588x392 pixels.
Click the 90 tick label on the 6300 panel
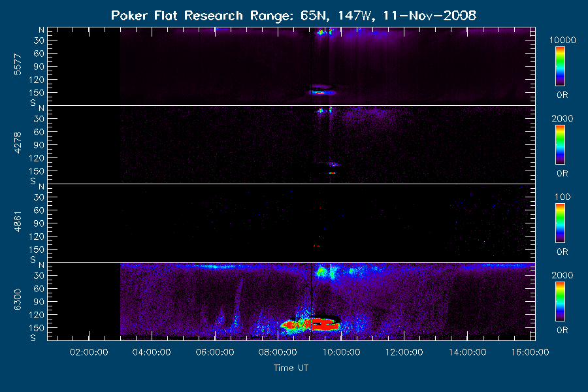point(39,302)
